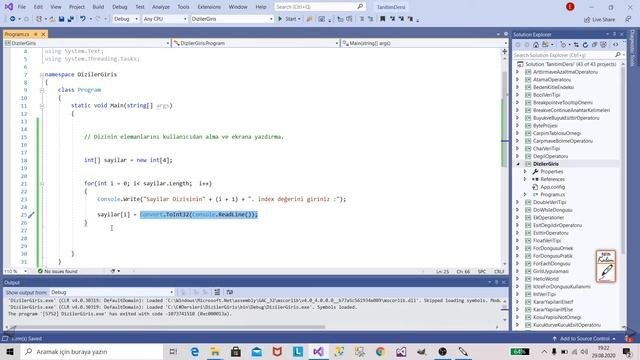Click the account avatar in the title bar
Screen dimensions: 640x360
(570, 7)
